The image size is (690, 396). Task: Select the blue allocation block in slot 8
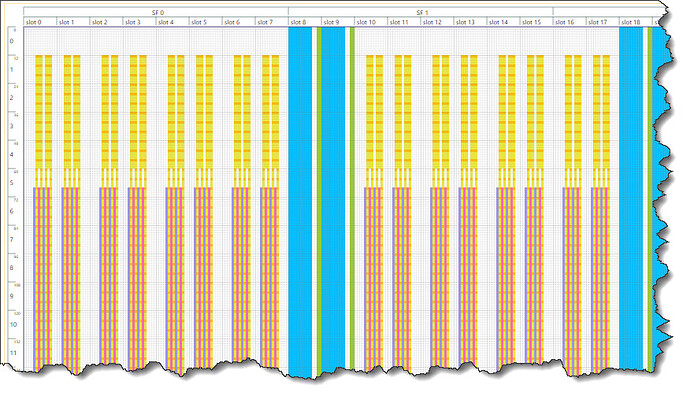[x=300, y=202]
